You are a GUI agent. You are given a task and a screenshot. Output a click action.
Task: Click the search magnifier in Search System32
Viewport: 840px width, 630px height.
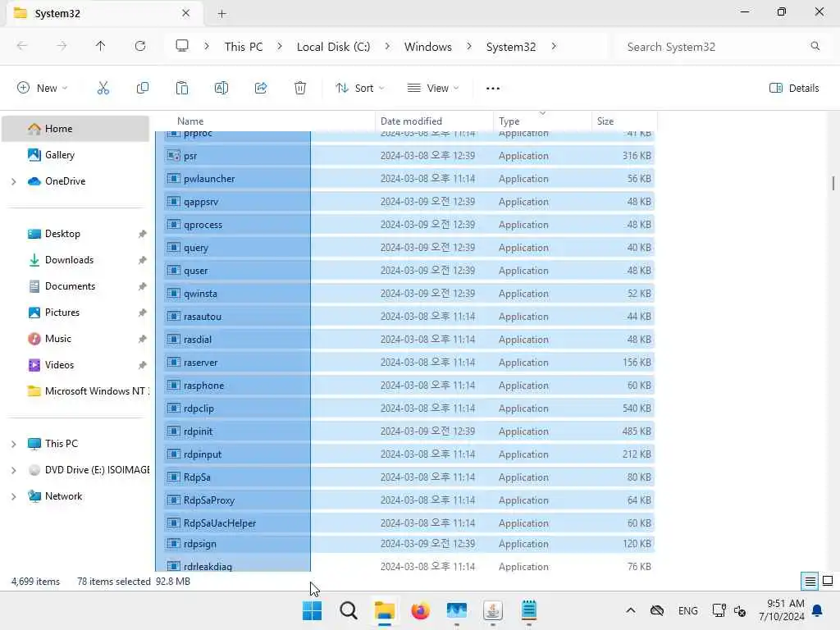point(815,46)
